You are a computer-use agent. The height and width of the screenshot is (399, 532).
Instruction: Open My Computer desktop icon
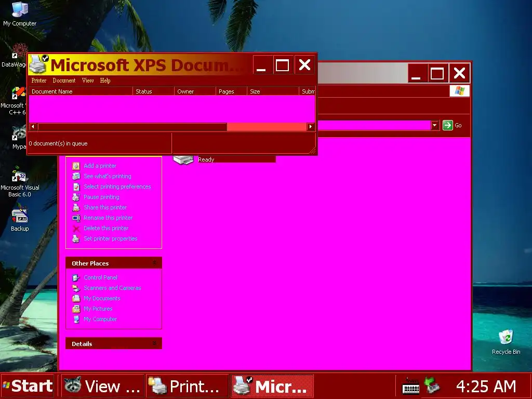[x=20, y=14]
